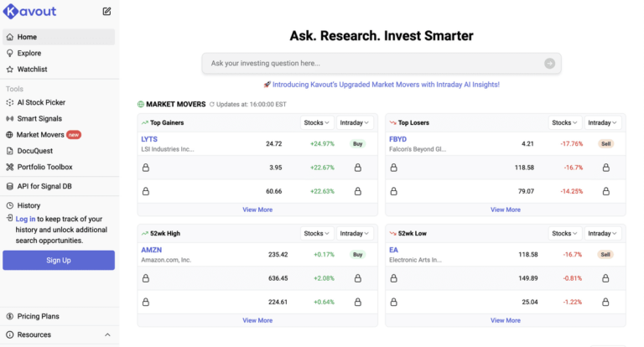Click the new chat edit icon
The width and height of the screenshot is (644, 347).
[106, 12]
